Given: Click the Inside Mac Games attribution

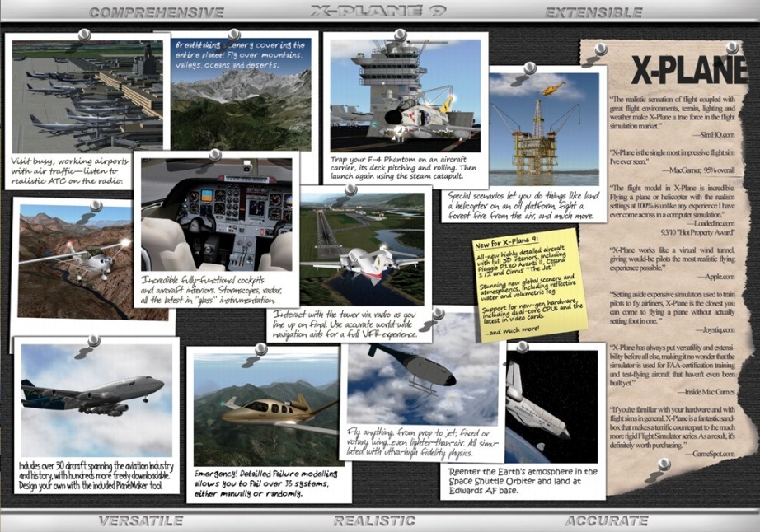Looking at the screenshot, I should [706, 392].
